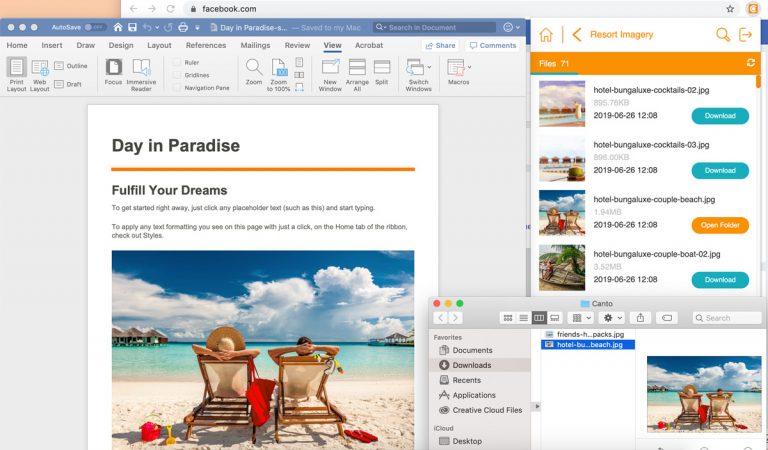The image size is (768, 450).
Task: Click the orange Open Folder button
Action: pos(719,225)
